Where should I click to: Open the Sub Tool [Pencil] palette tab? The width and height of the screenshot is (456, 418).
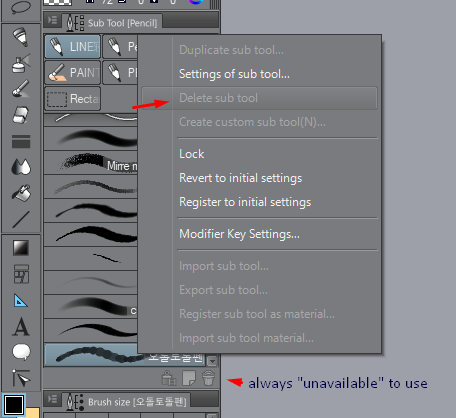tap(112, 23)
